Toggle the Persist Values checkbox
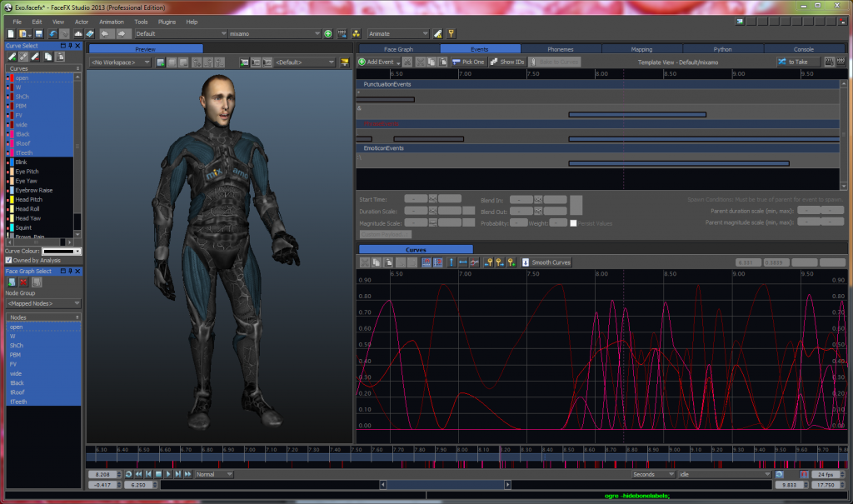853x504 pixels. pyautogui.click(x=573, y=222)
